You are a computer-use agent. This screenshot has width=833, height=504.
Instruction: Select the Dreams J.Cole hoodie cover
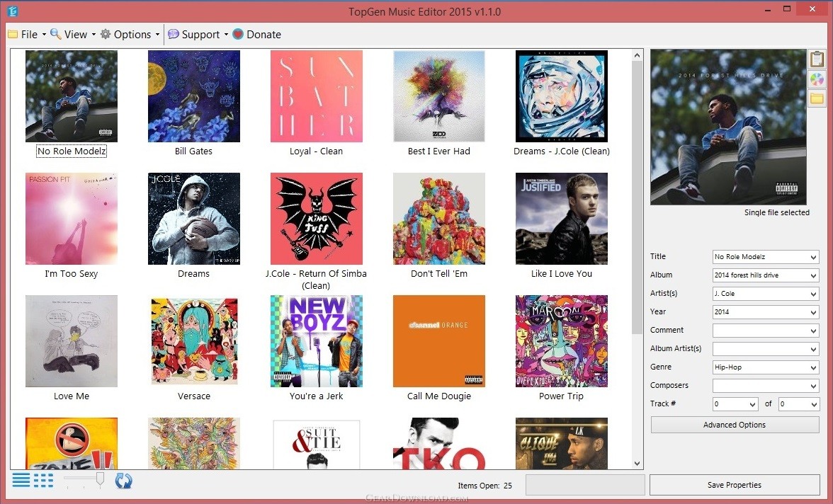point(194,219)
